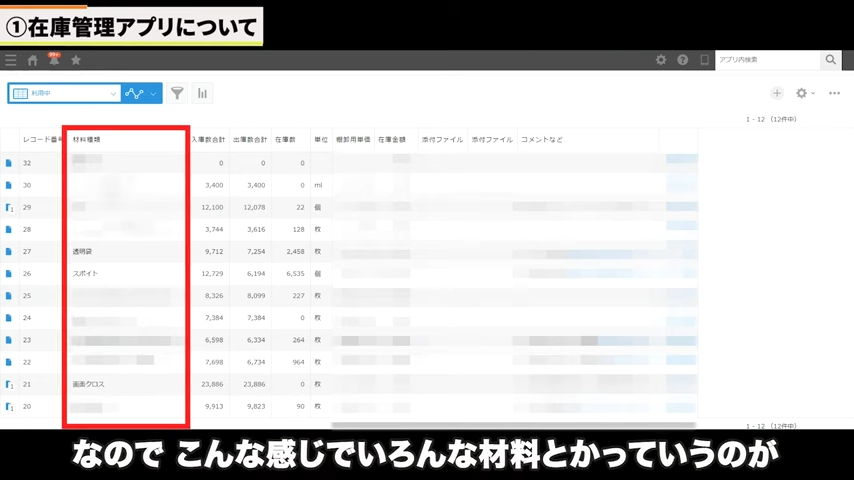854x480 pixels.
Task: Open record 24 detail icon
Action: (9, 318)
